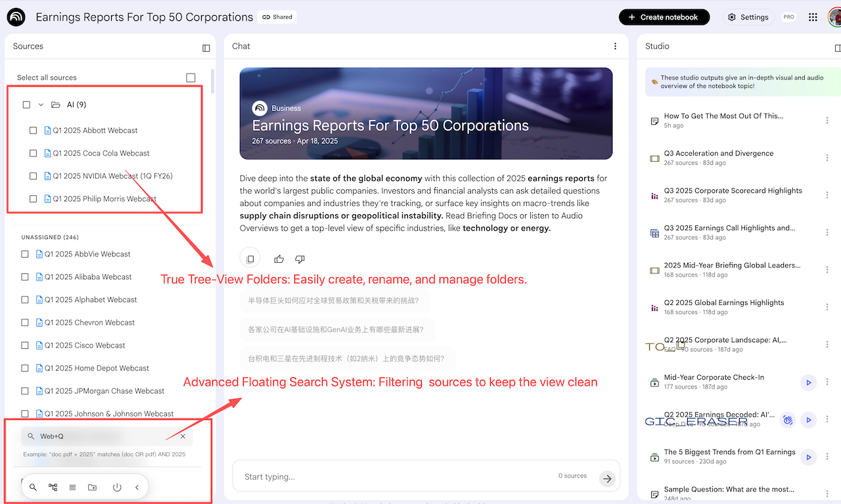Open options for Q3 2025 Corporate Scorecard Highlights
The height and width of the screenshot is (504, 841).
[x=827, y=195]
